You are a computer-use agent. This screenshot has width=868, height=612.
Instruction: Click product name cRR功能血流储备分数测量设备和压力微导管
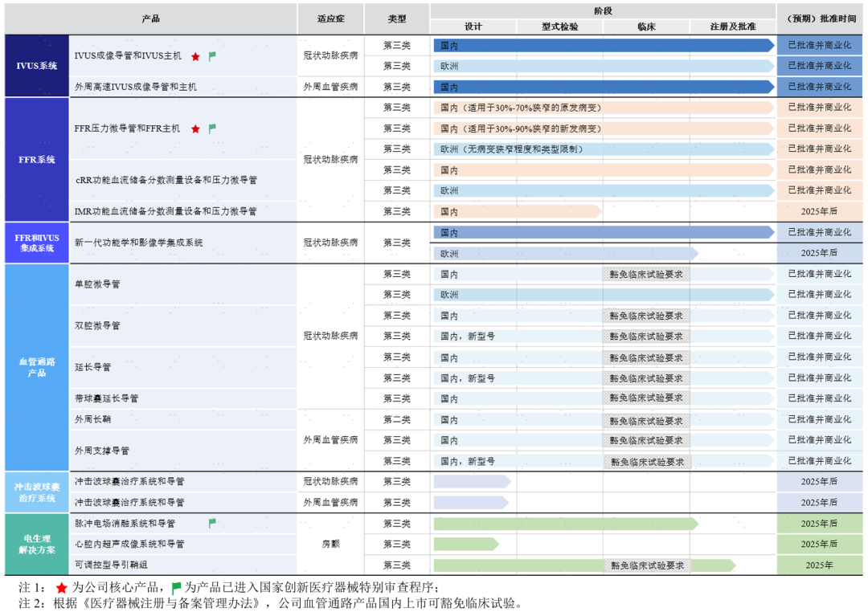(x=166, y=180)
